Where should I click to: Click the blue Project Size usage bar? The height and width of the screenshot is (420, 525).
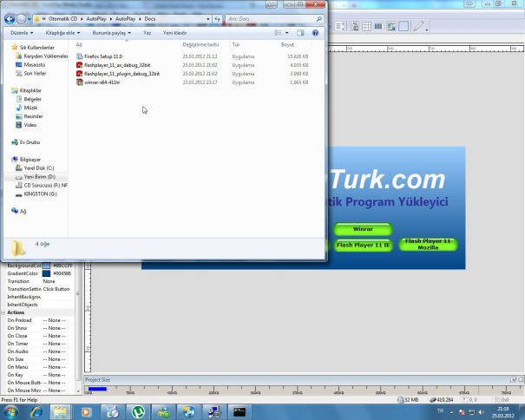pyautogui.click(x=97, y=389)
